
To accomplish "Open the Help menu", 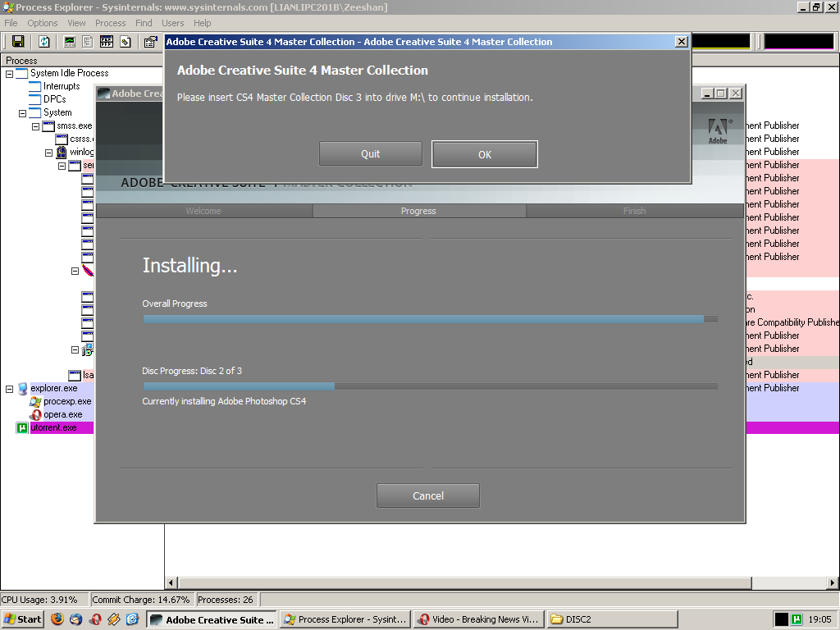I will click(202, 23).
